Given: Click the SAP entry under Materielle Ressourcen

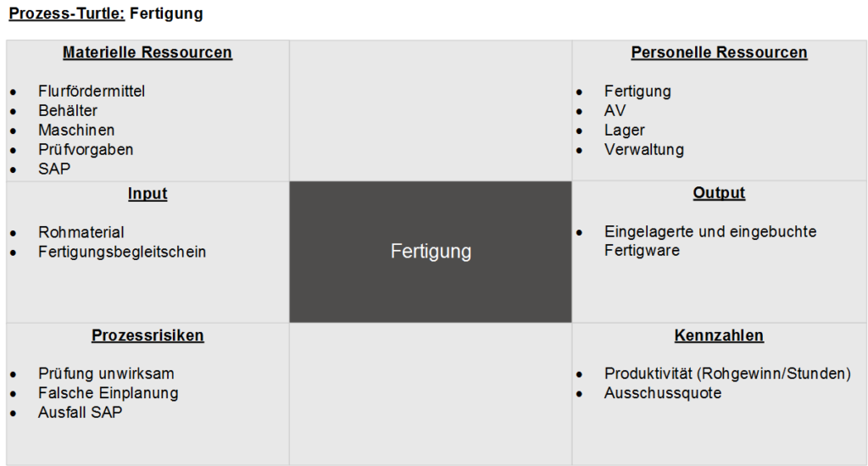Looking at the screenshot, I should coord(54,169).
